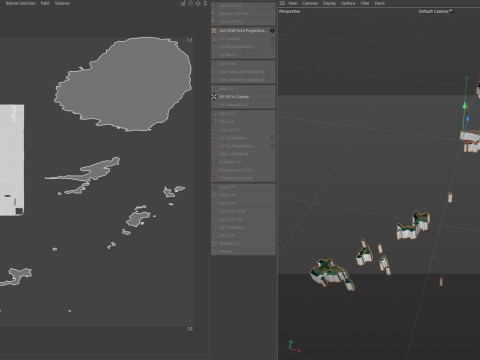Open the Texture Selection menu

point(20,3)
